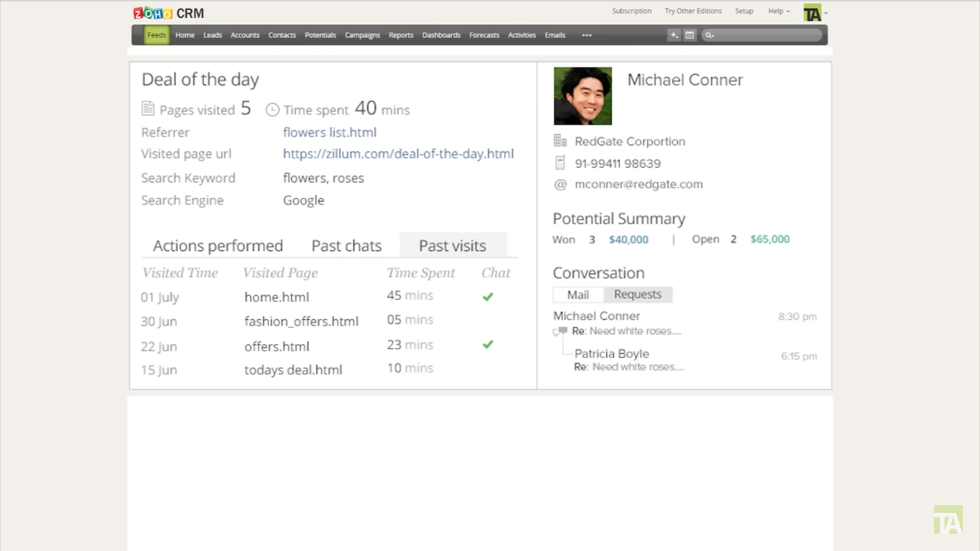Click the phone icon beside 91-99411 98639
Image resolution: width=980 pixels, height=551 pixels.
pos(560,163)
